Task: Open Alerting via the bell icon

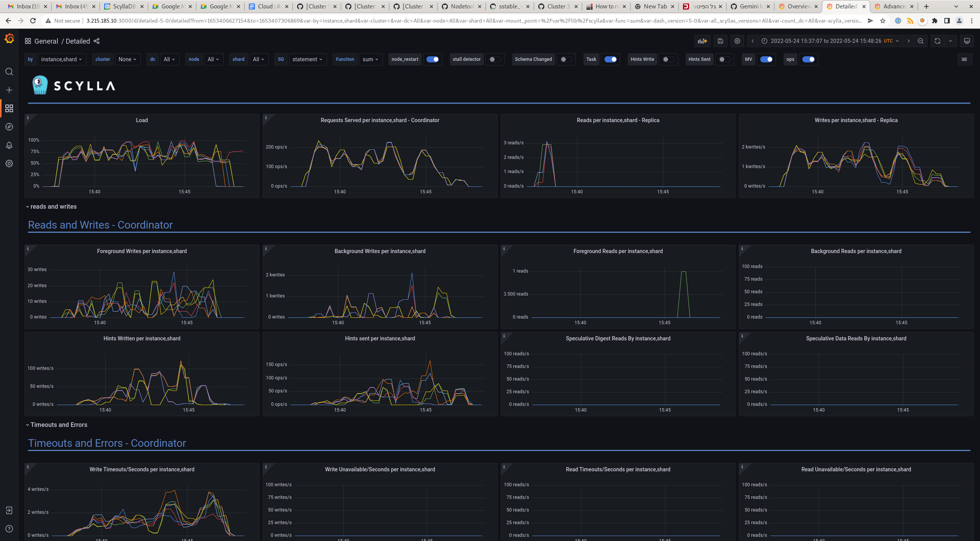Action: click(9, 145)
